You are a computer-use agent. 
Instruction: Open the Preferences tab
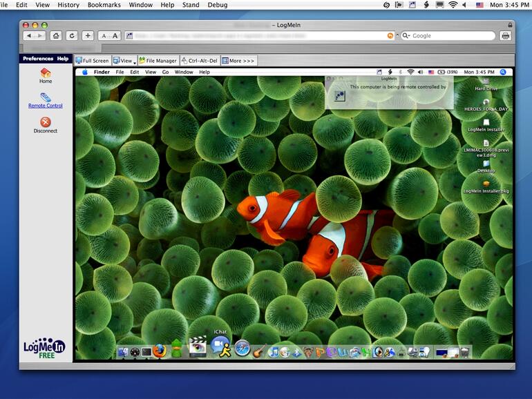tap(37, 59)
